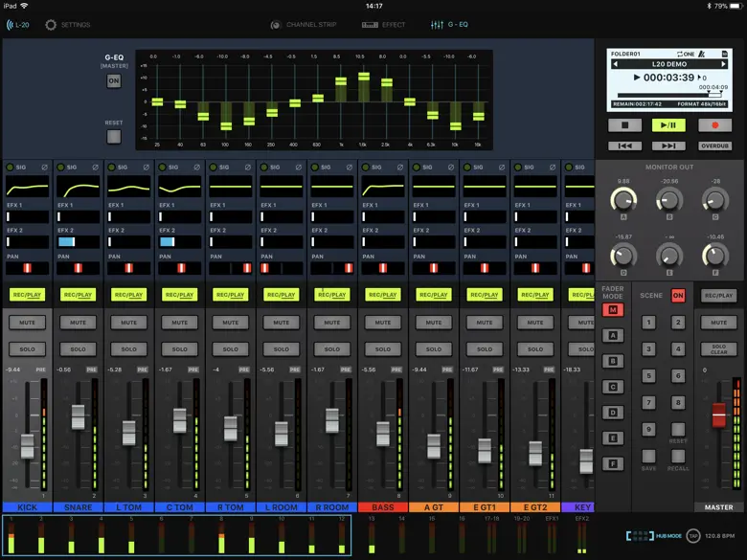Click the HUB MODE icon
The height and width of the screenshot is (560, 747).
pyautogui.click(x=640, y=536)
